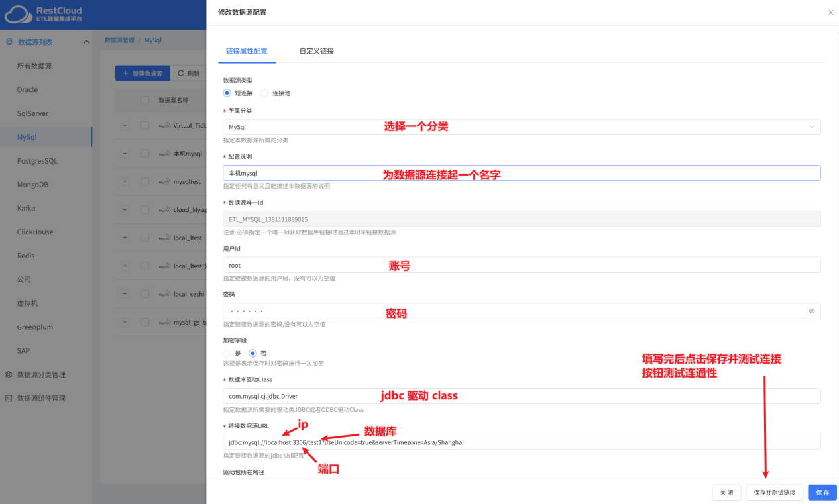The height and width of the screenshot is (504, 839).
Task: Open Redis in the sidebar
Action: [26, 256]
